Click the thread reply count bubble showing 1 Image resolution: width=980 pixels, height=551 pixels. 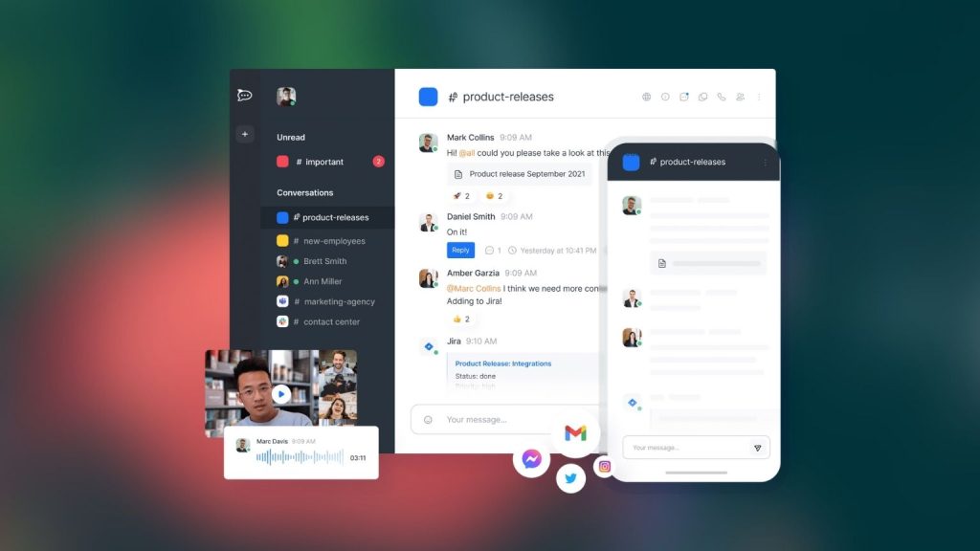[x=493, y=251]
